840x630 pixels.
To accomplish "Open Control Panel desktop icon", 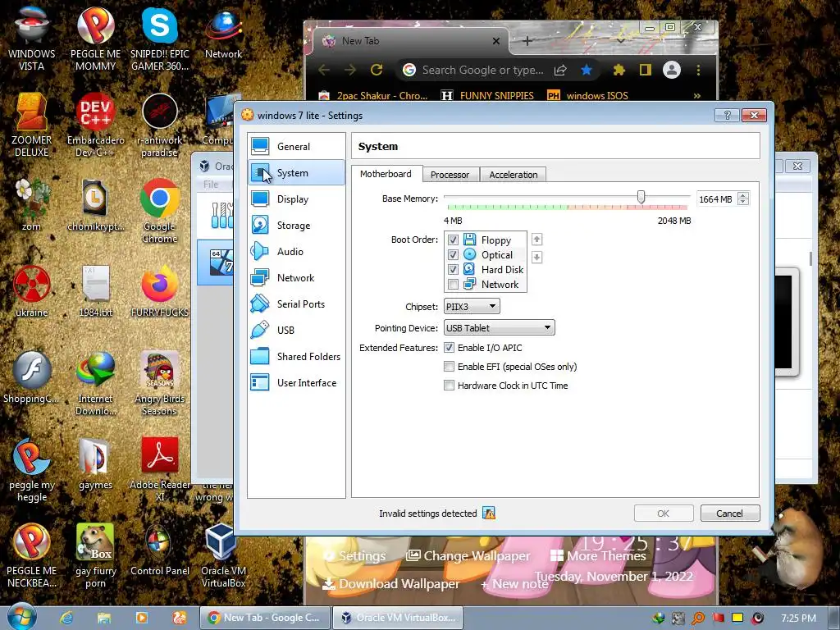I will pyautogui.click(x=159, y=550).
